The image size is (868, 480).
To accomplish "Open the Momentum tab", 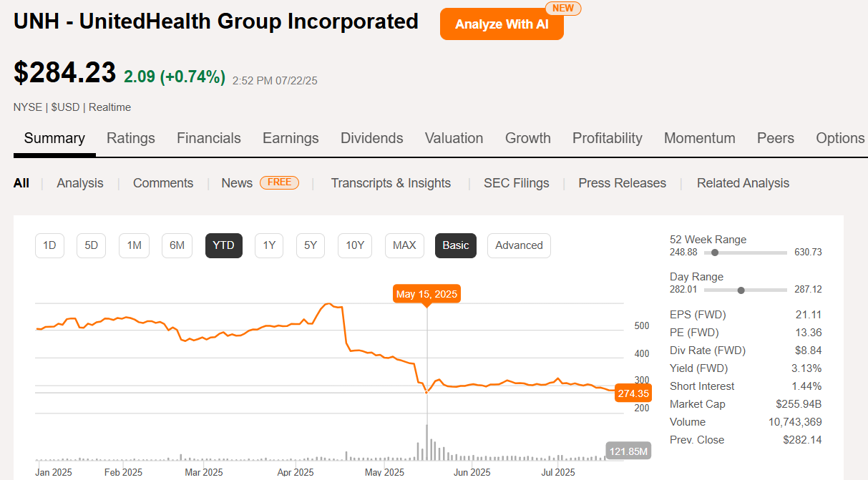I will coord(700,138).
